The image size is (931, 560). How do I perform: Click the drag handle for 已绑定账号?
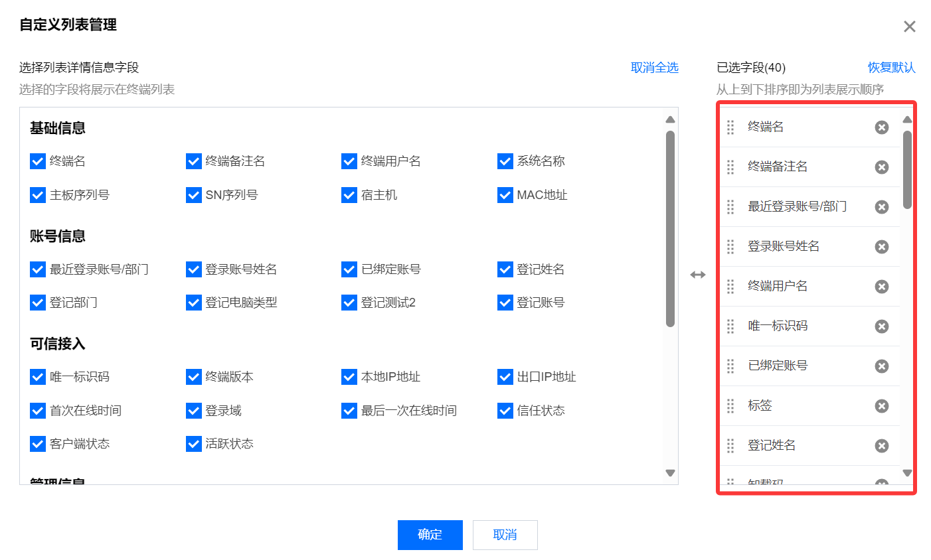tap(730, 366)
